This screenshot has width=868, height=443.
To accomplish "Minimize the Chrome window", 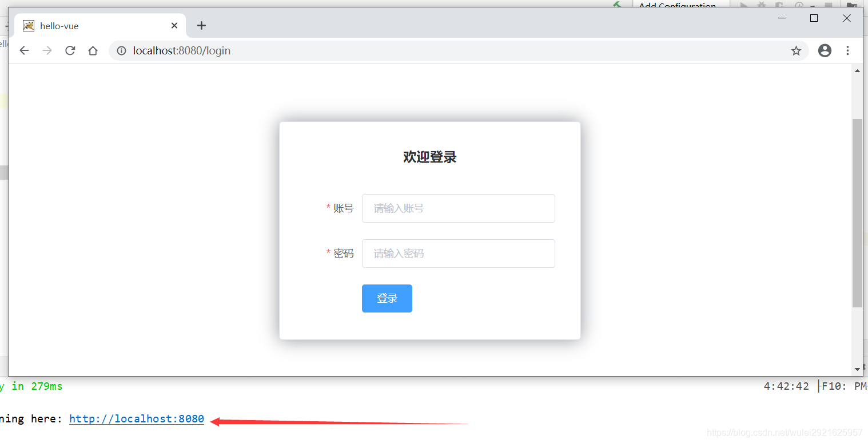I will click(782, 18).
